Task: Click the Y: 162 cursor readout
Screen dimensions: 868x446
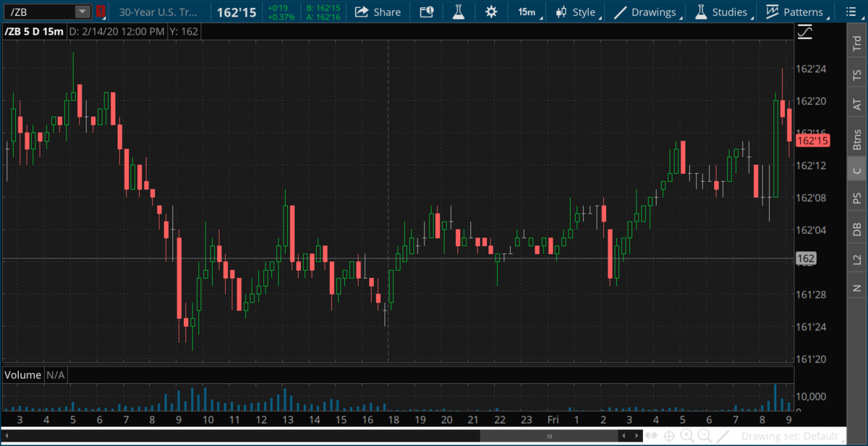Action: [x=184, y=32]
